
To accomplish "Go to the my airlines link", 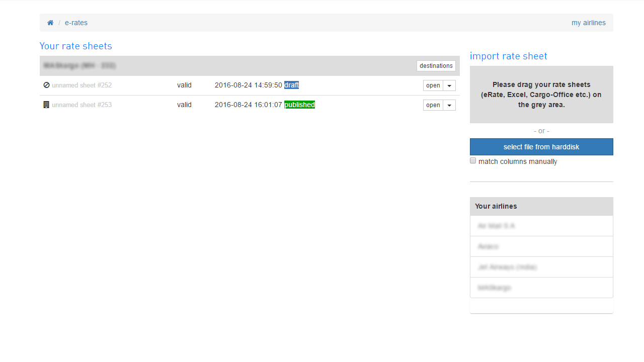I will (x=588, y=23).
